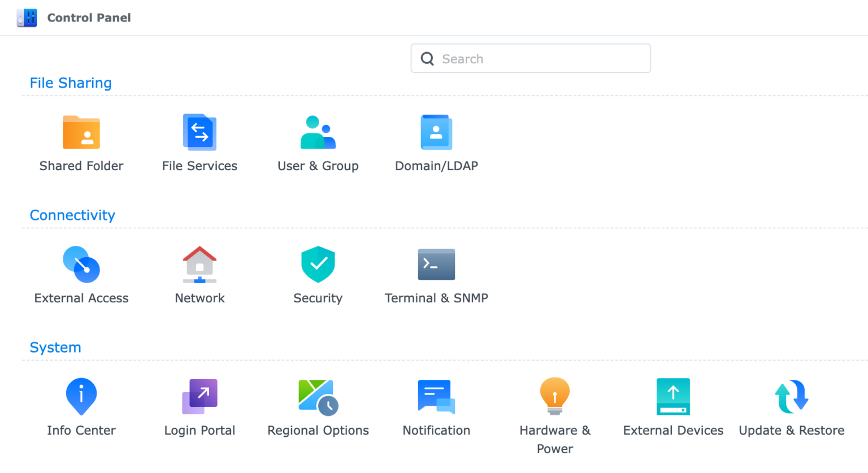The image size is (868, 473).
Task: Select the Login Portal icon
Action: [x=199, y=397]
